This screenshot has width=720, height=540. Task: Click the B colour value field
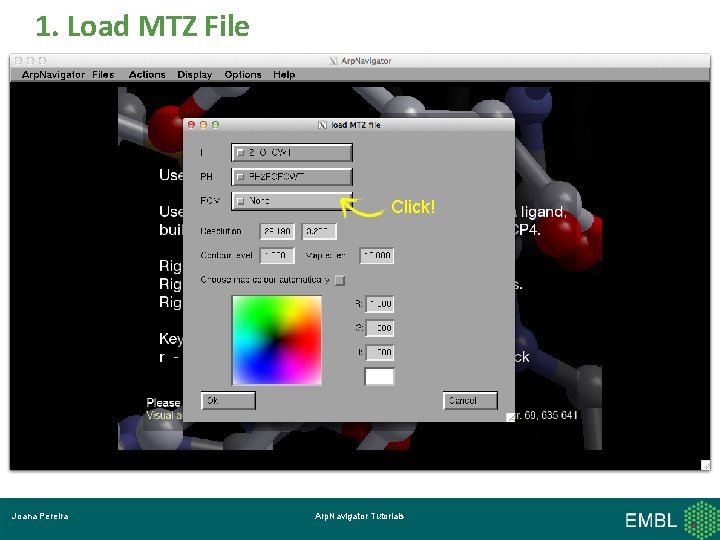379,352
